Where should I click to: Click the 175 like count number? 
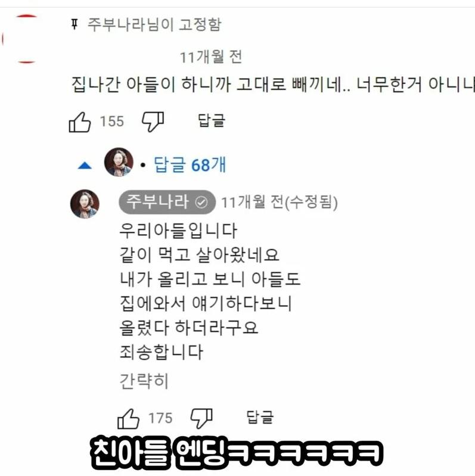coord(160,418)
